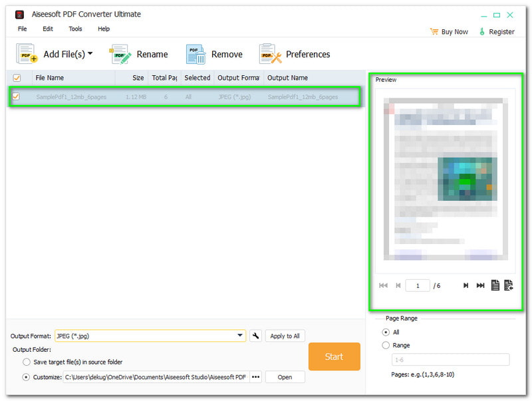
Task: Toggle the select-all checkbox in header
Action: 17,78
